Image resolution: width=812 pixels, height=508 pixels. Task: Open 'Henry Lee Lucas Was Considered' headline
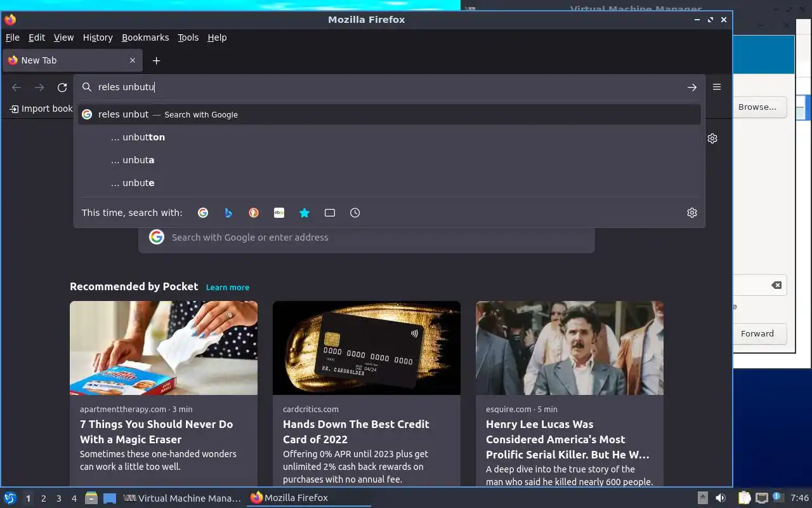click(x=568, y=439)
